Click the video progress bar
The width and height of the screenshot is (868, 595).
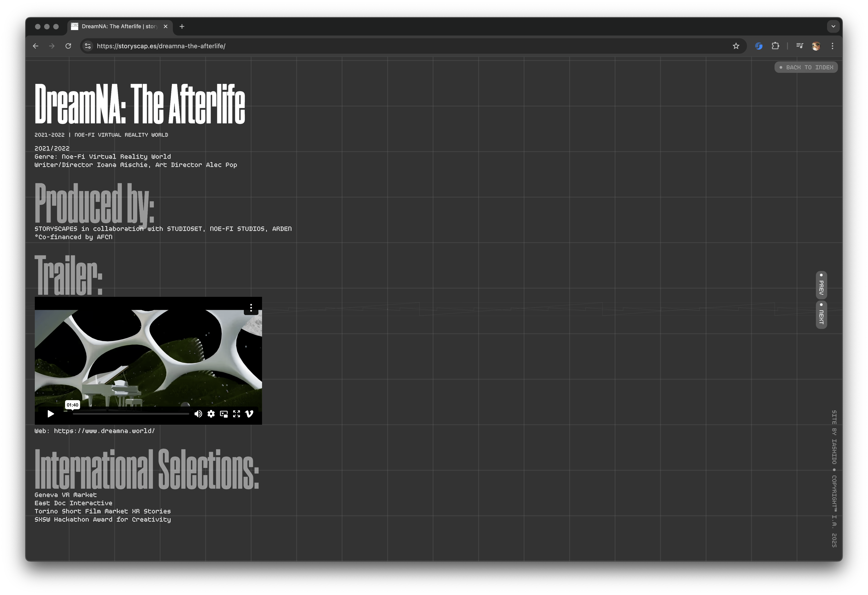point(131,414)
